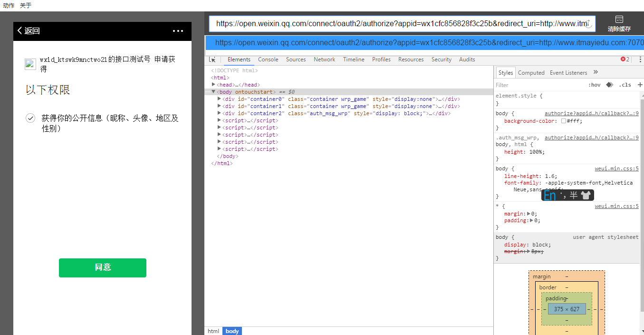
Task: Toggle the permission checkmark for public info
Action: click(30, 118)
